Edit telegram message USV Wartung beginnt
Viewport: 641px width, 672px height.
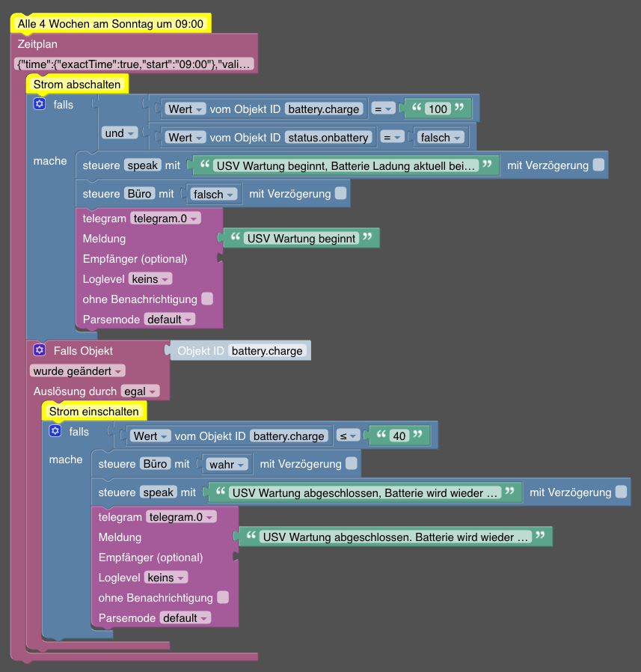[301, 238]
